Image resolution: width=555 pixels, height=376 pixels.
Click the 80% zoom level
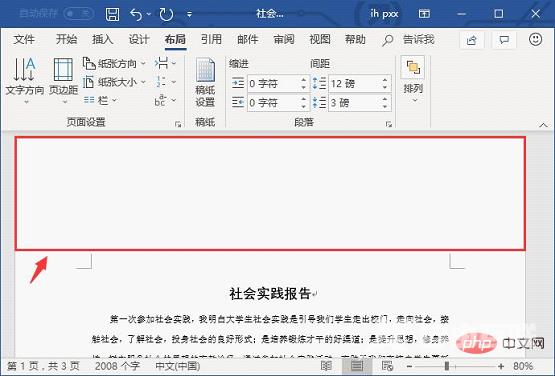click(x=523, y=366)
